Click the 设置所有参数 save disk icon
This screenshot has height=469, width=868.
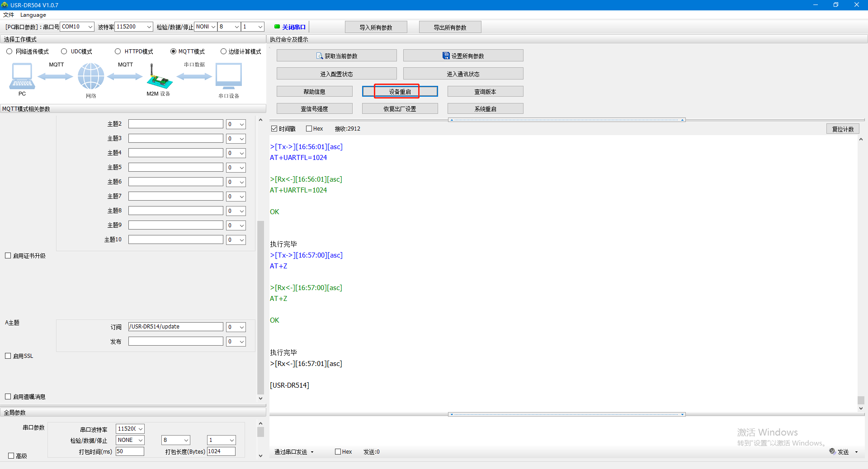446,56
